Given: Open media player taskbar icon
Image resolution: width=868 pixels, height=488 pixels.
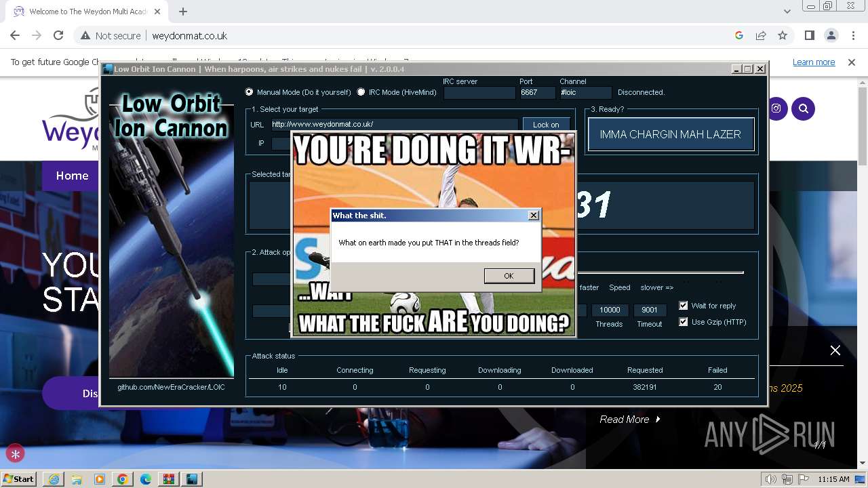Looking at the screenshot, I should click(100, 479).
